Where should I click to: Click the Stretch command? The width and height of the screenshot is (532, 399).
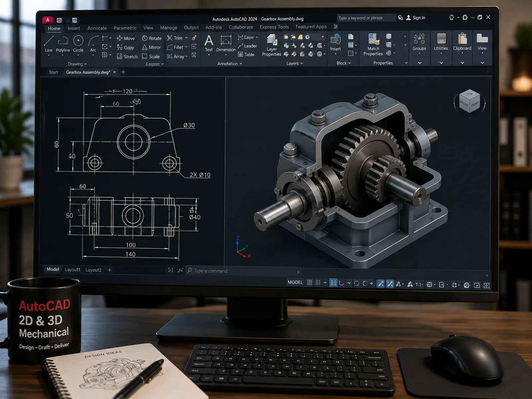pos(127,57)
